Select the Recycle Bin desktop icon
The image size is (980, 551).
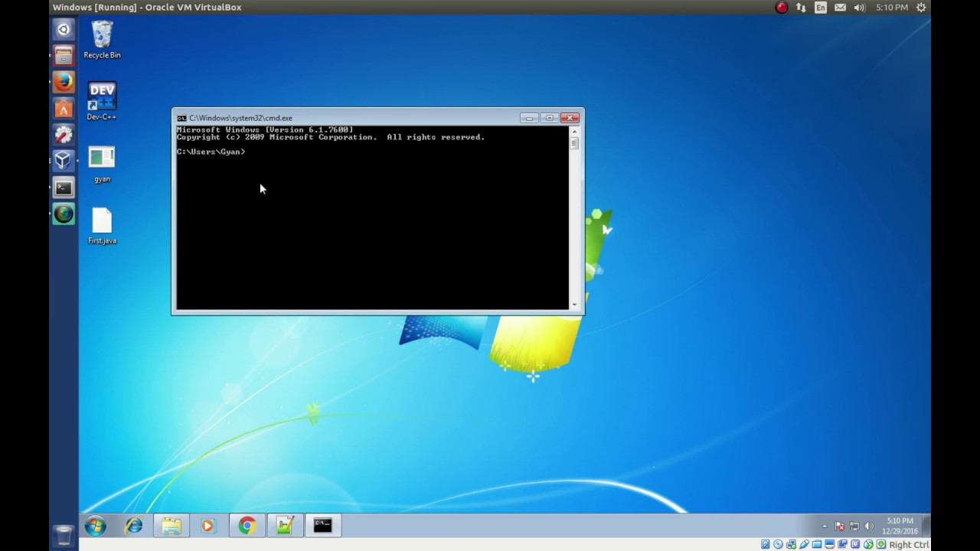click(x=102, y=41)
